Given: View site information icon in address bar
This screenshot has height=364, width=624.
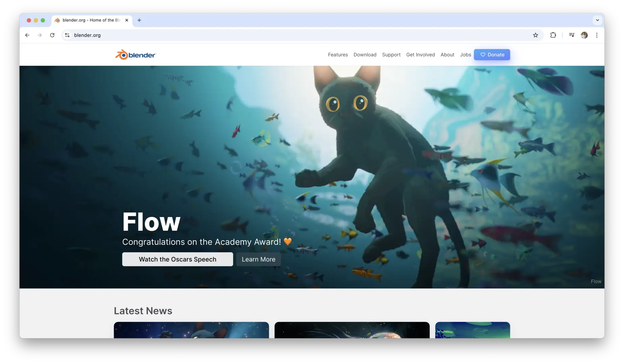Looking at the screenshot, I should click(x=67, y=35).
